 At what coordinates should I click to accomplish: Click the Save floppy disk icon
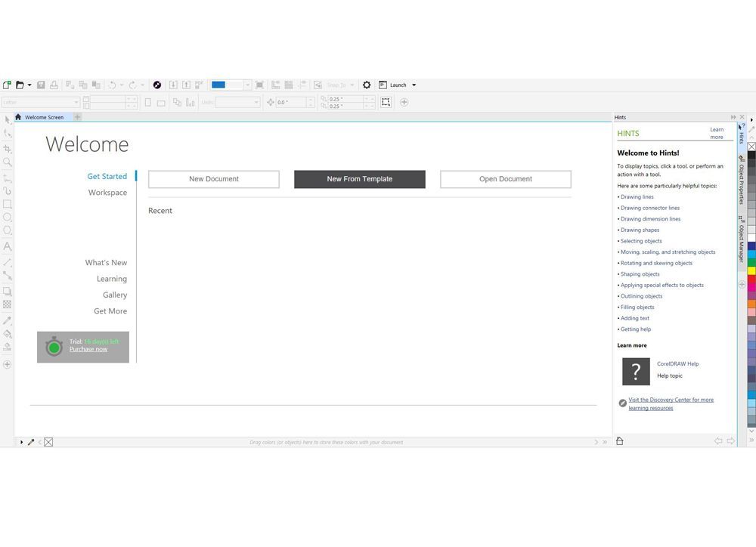tap(41, 85)
